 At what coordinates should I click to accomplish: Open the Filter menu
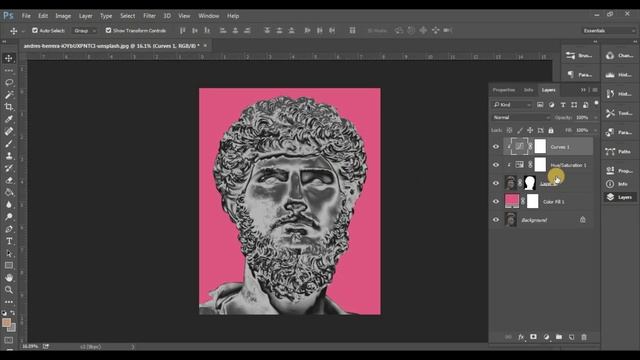tap(149, 16)
